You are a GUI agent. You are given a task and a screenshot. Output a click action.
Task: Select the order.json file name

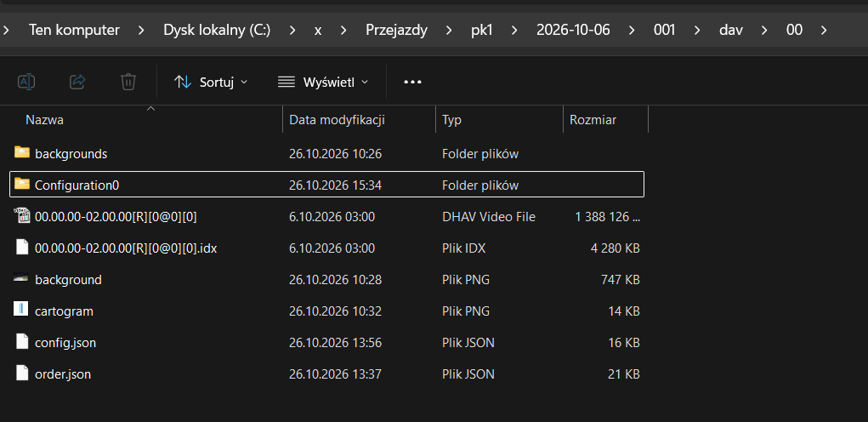63,375
